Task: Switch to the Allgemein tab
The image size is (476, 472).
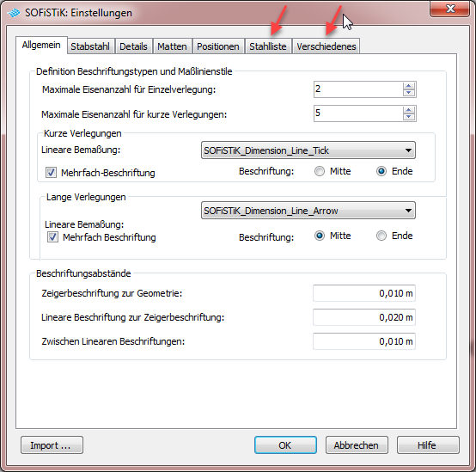Action: (x=41, y=45)
